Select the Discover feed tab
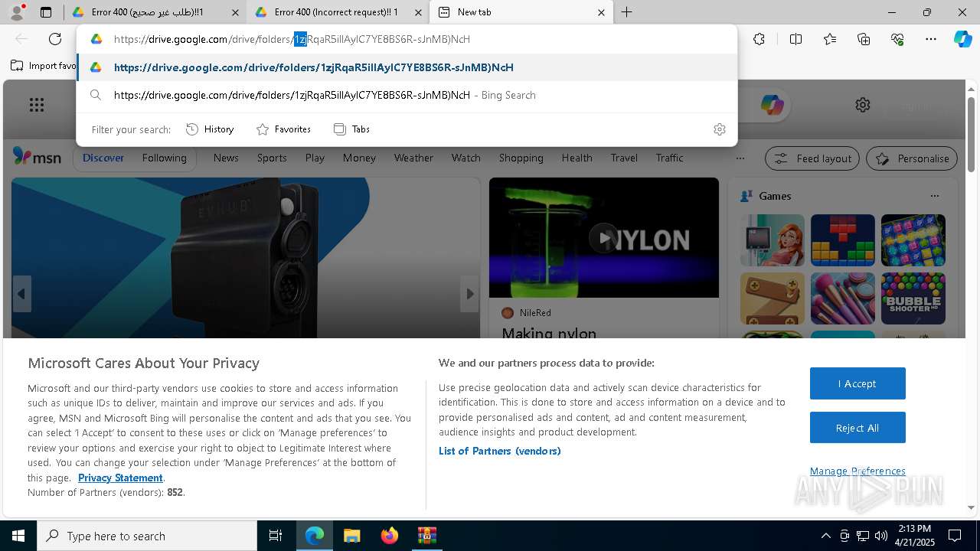This screenshot has height=551, width=980. coord(103,158)
